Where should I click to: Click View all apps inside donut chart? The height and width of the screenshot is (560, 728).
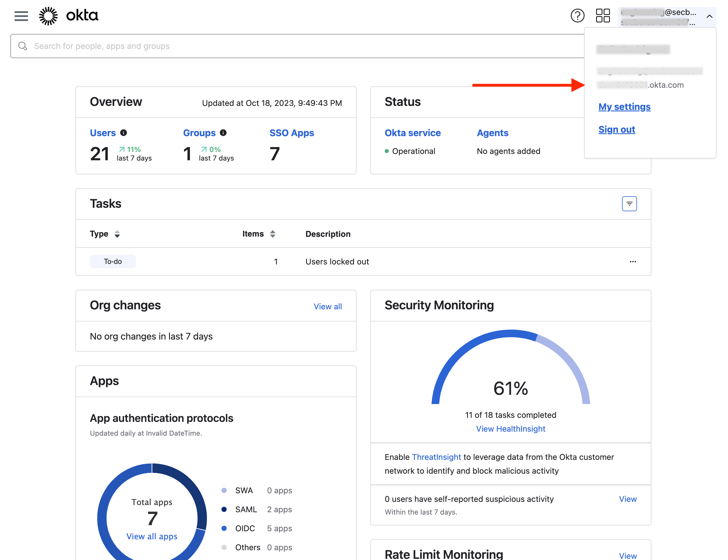pyautogui.click(x=152, y=536)
